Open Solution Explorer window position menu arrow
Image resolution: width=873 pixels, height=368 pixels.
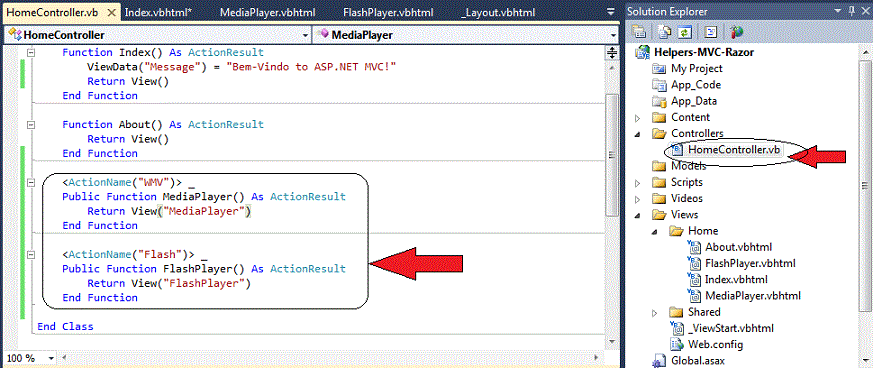[x=838, y=12]
